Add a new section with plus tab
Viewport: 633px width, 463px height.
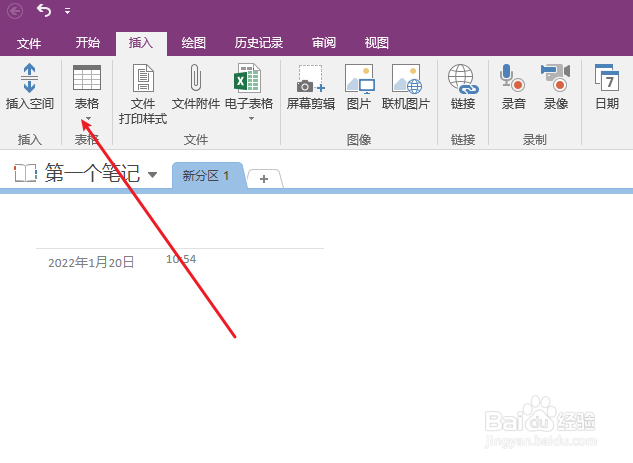coord(264,179)
